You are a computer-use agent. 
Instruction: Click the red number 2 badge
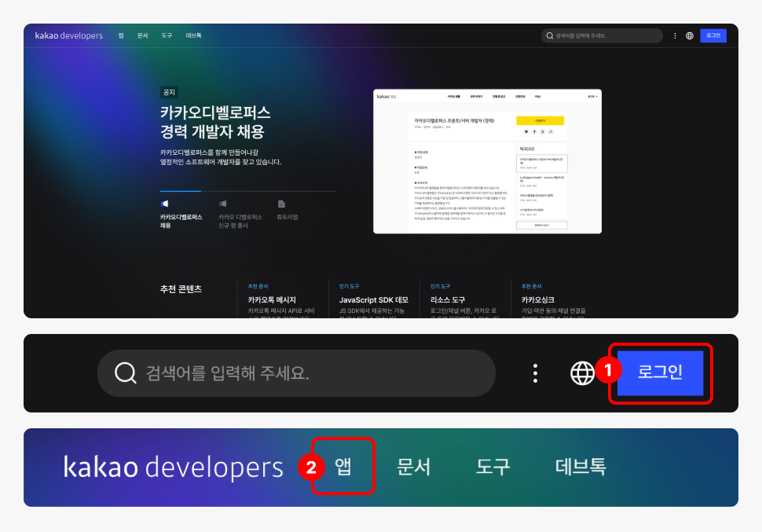(311, 468)
